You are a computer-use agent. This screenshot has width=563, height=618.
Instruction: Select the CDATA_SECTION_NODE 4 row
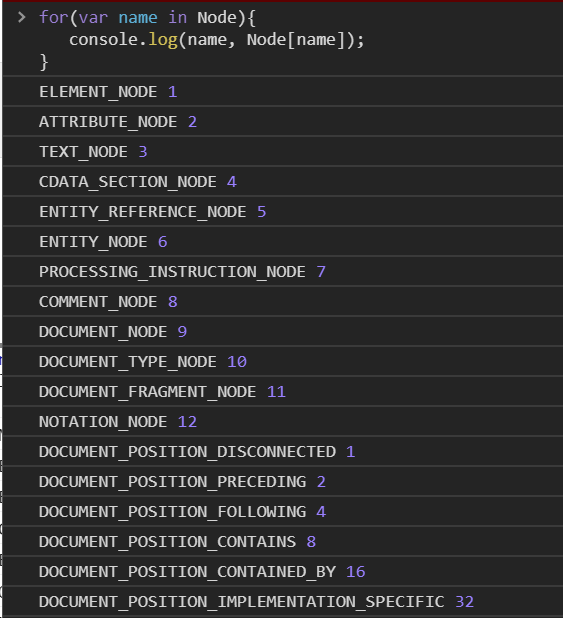(x=283, y=181)
